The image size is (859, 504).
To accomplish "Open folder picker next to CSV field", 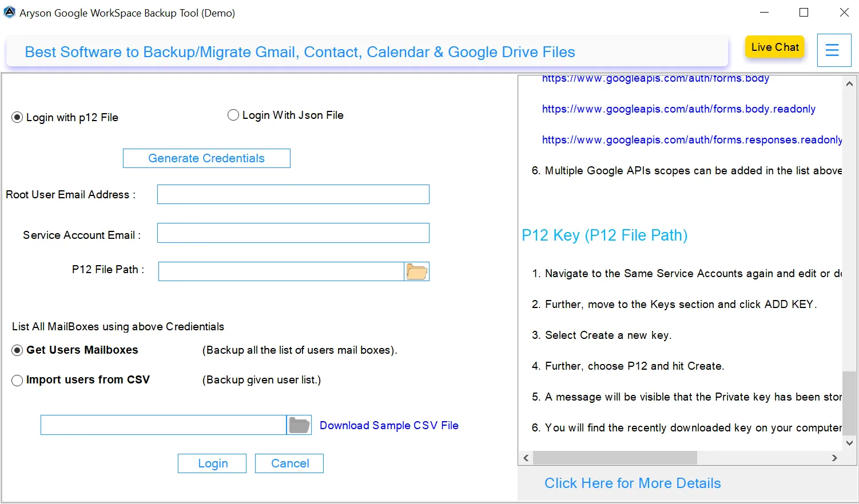I will 298,425.
